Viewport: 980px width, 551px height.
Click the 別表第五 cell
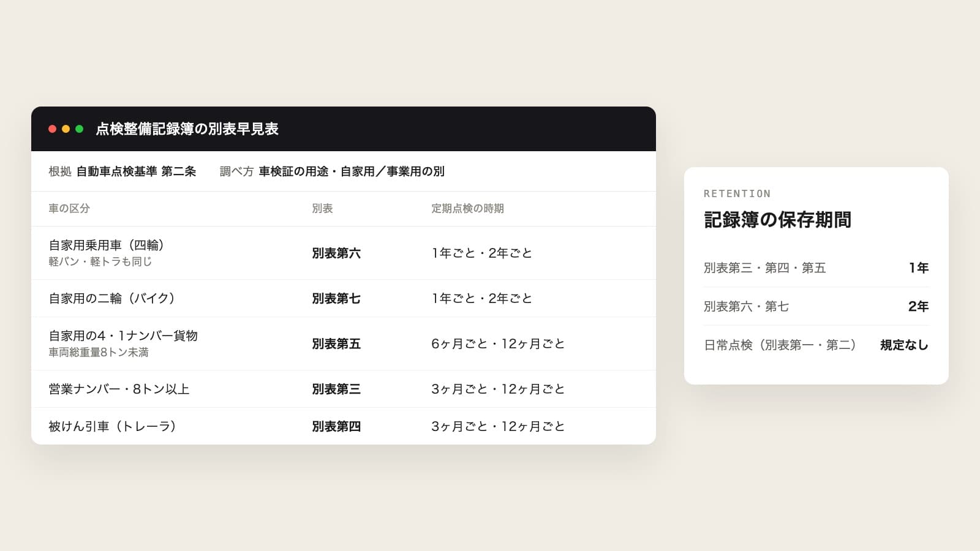(336, 343)
